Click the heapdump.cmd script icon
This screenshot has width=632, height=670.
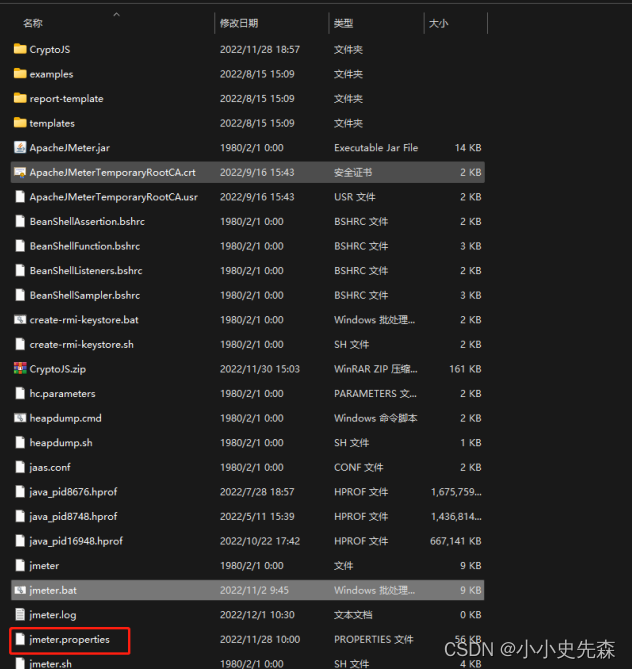tap(20, 418)
